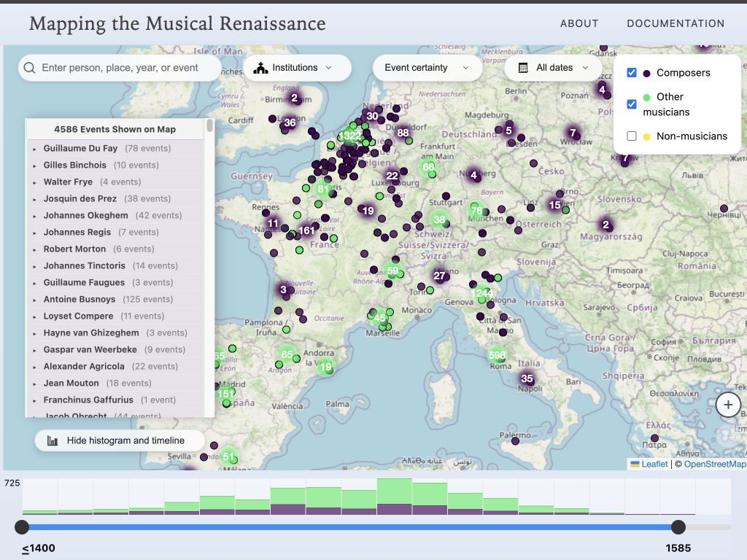Select Robert Morton in the list
This screenshot has width=747, height=560.
[75, 249]
